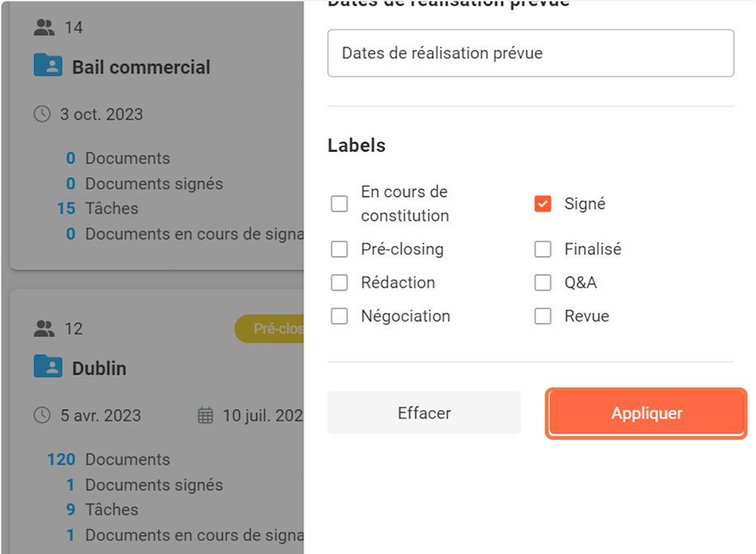Click clock icon beside 5 avr. 2023
Viewport: 756px width, 554px height.
coord(42,416)
